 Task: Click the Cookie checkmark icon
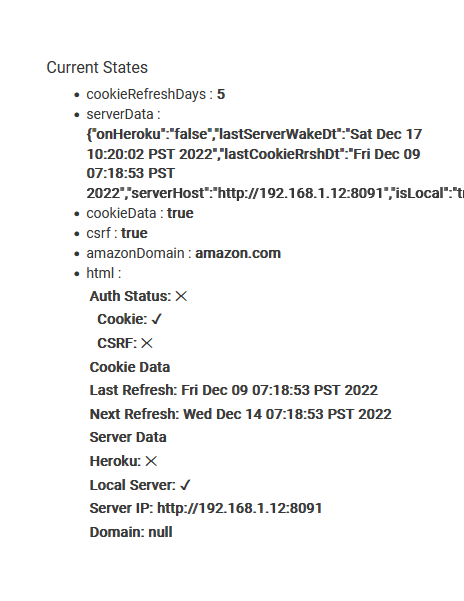[x=157, y=319]
